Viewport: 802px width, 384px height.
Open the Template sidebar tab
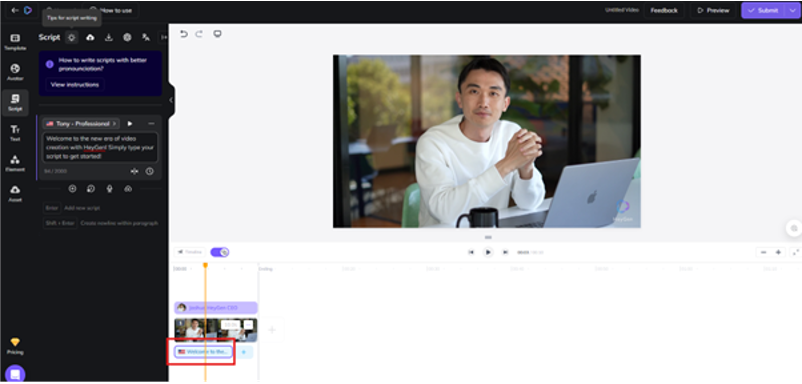pos(15,42)
